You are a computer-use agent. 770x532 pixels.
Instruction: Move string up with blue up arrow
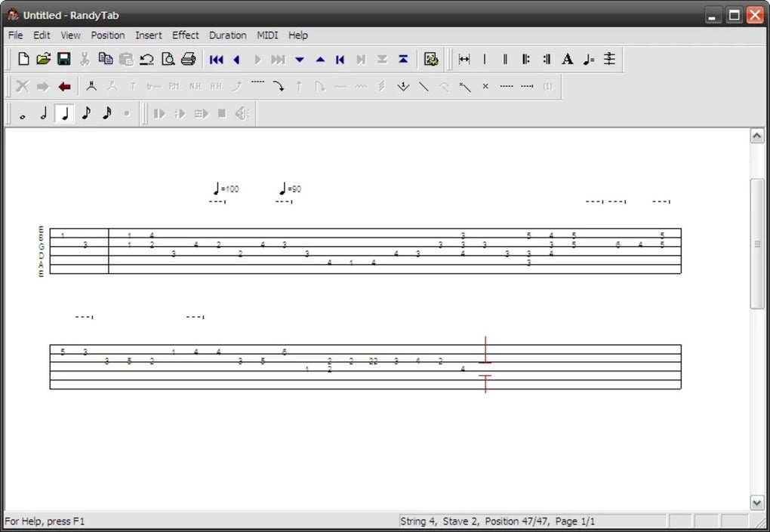pyautogui.click(x=320, y=59)
